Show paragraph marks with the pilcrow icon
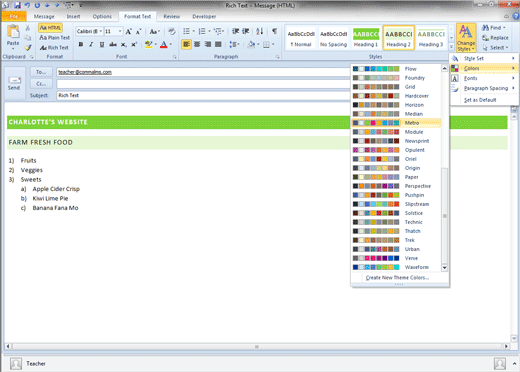The image size is (520, 372). point(274,31)
